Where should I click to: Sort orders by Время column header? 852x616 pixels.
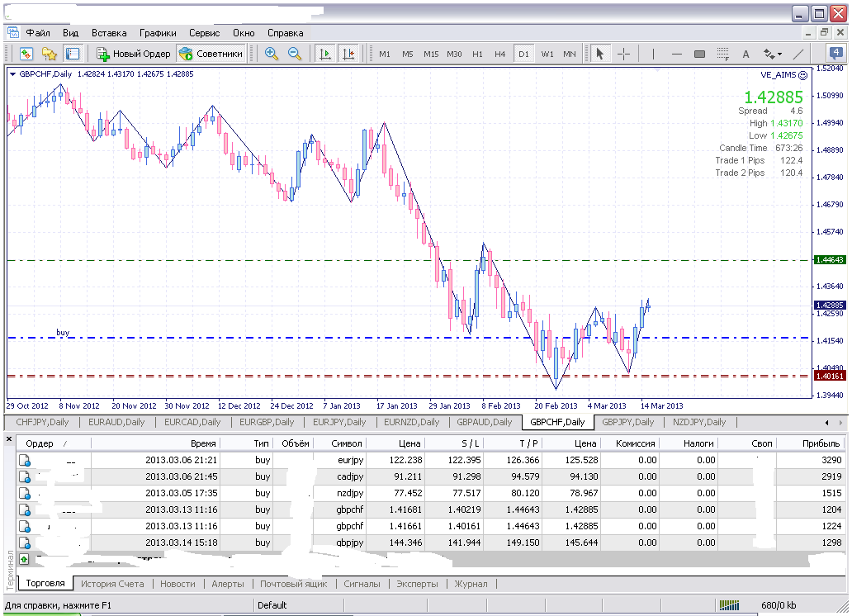pos(156,443)
